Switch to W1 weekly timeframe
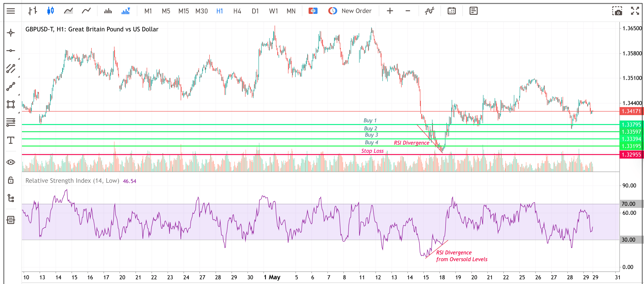This screenshot has width=644, height=284. click(x=273, y=11)
